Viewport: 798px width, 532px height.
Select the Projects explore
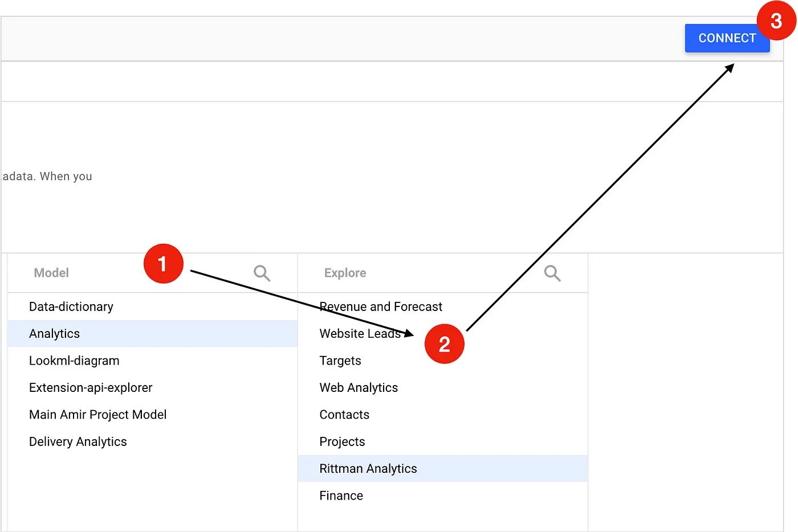[x=342, y=442]
